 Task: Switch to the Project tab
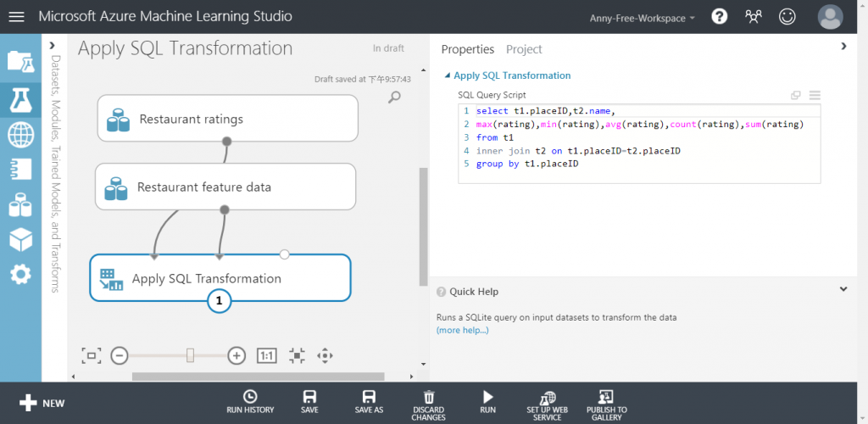[524, 49]
